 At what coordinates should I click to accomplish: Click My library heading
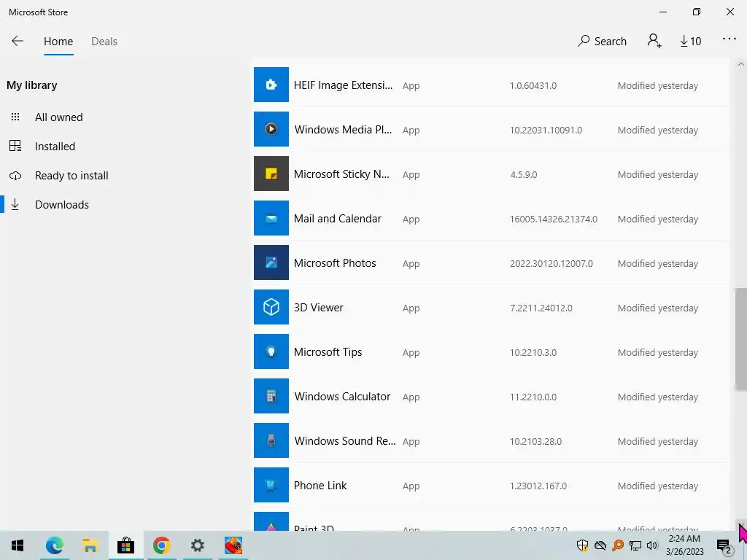[32, 85]
